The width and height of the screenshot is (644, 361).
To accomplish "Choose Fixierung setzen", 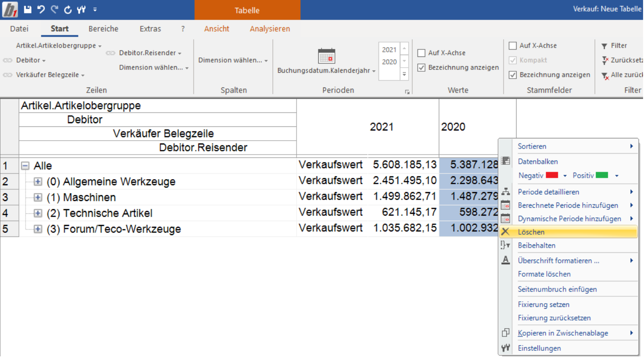I will tap(568, 305).
